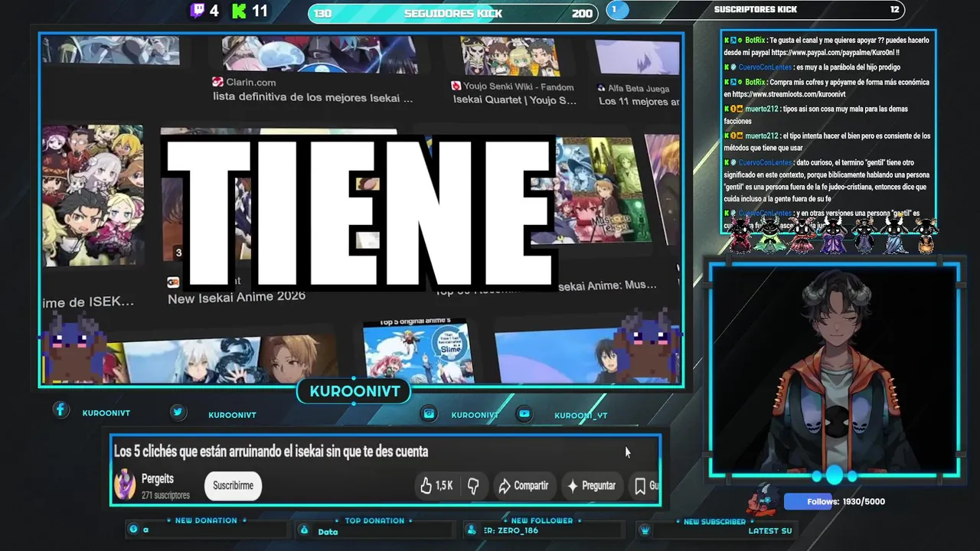980x551 pixels.
Task: Open the streamloots.com/kuroonivt link in chat
Action: [x=789, y=94]
